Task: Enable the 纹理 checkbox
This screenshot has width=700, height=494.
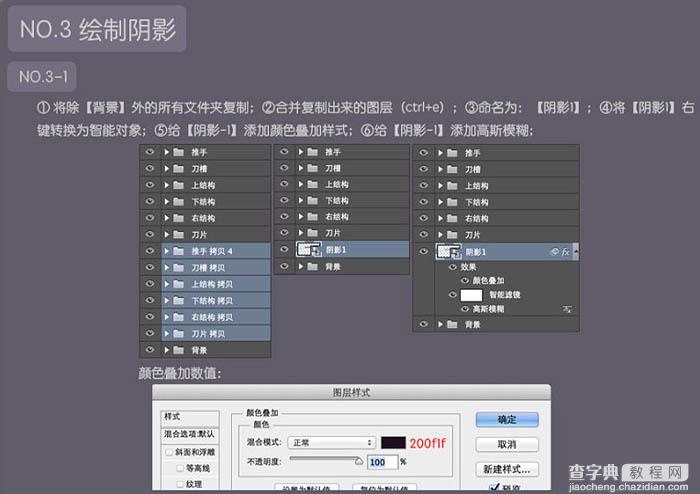Action: coord(180,484)
